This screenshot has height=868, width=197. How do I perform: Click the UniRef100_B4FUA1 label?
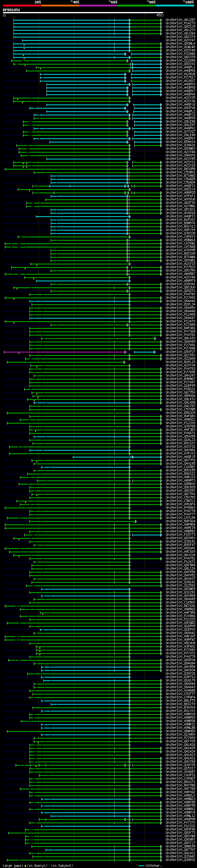(180, 328)
